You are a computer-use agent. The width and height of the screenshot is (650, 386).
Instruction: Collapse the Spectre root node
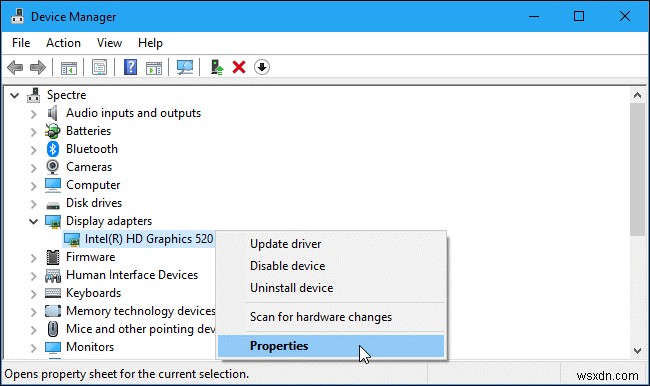pyautogui.click(x=15, y=96)
